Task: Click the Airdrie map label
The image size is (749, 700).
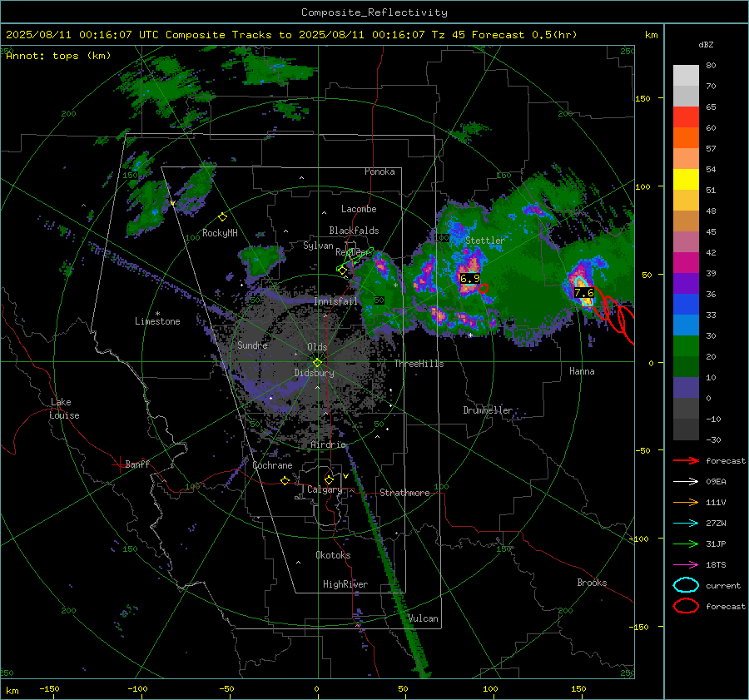Action: 328,444
